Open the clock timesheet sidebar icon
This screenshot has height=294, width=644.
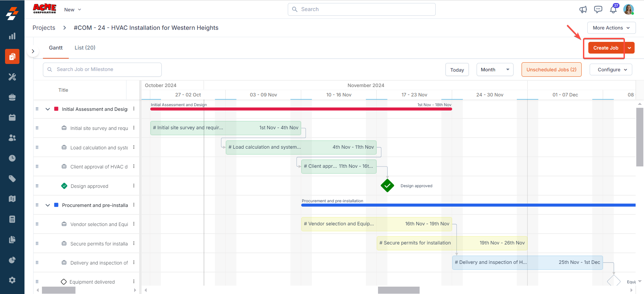click(12, 158)
